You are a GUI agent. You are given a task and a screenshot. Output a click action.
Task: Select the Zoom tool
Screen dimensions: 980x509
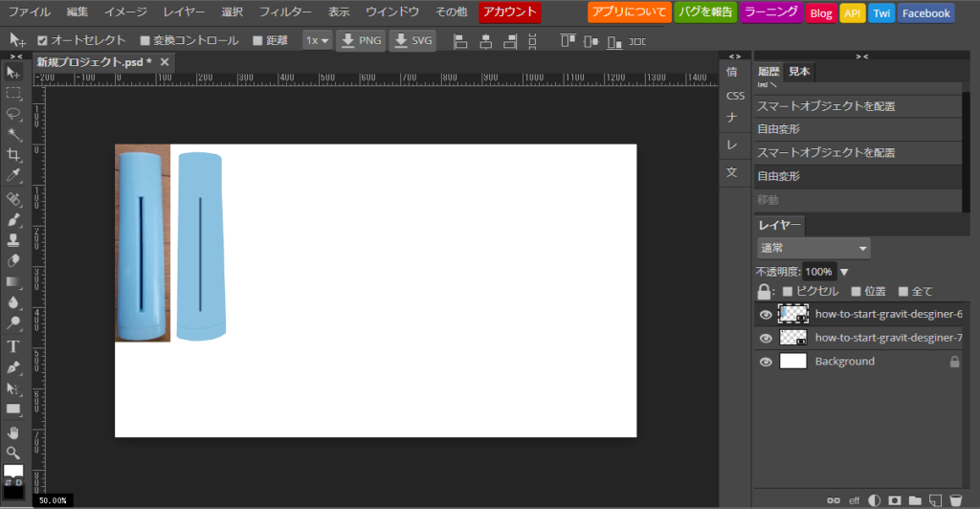coord(13,453)
